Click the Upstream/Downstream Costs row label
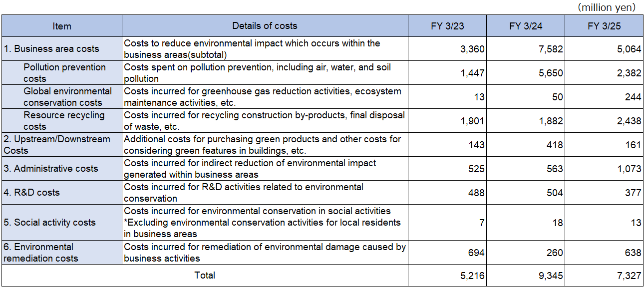The width and height of the screenshot is (644, 288). click(x=55, y=144)
